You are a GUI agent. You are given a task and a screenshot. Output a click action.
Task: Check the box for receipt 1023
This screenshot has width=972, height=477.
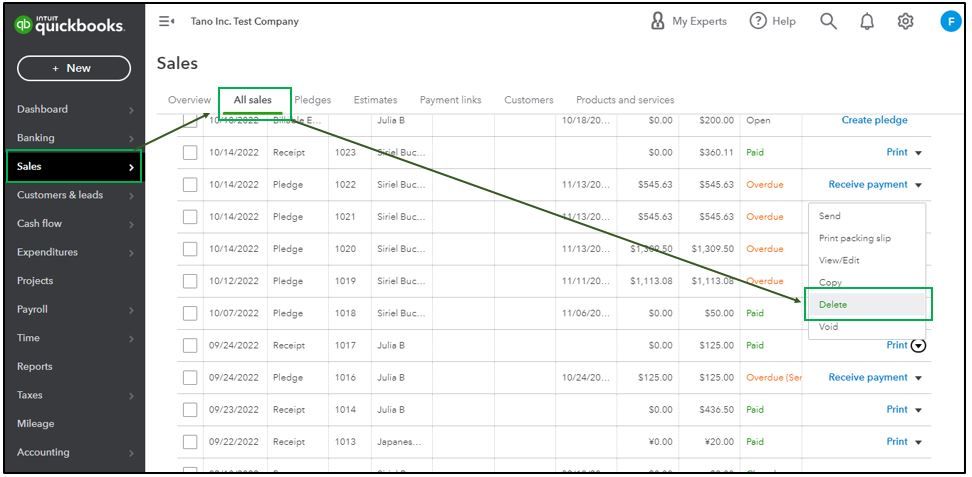pos(190,152)
